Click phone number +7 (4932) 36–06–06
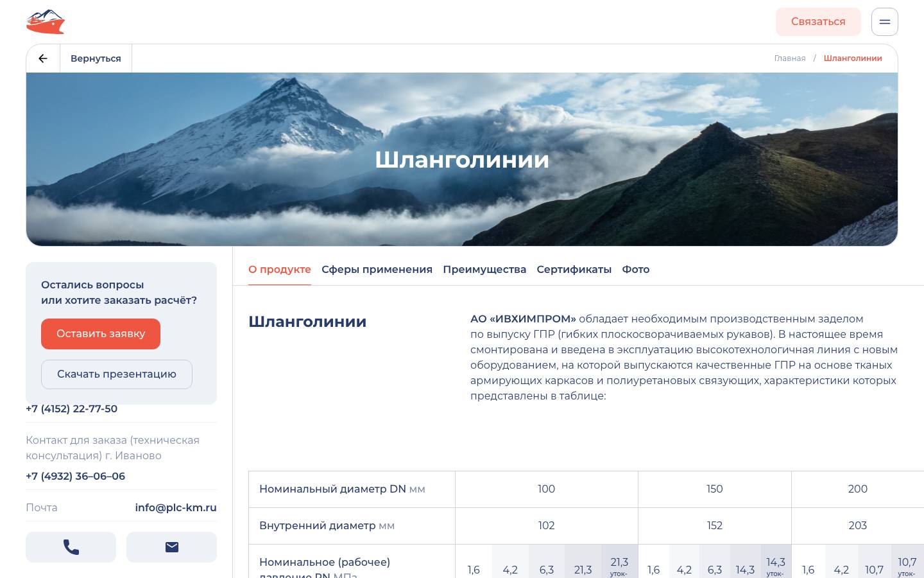Viewport: 924px width, 578px height. pos(75,477)
